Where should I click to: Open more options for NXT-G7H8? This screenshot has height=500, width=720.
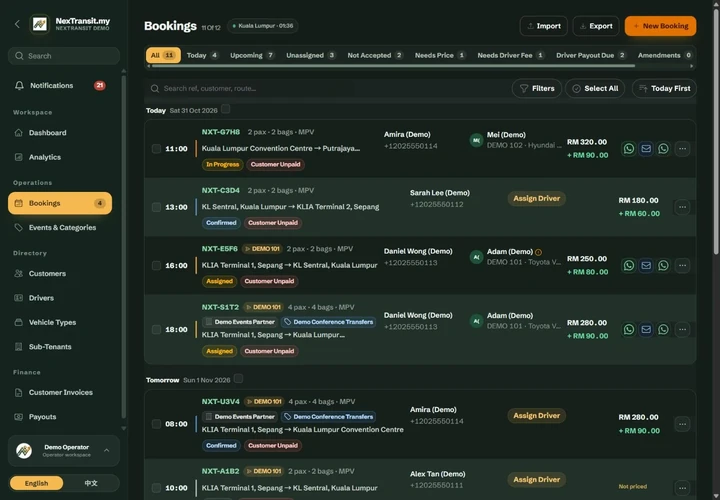[x=682, y=149]
